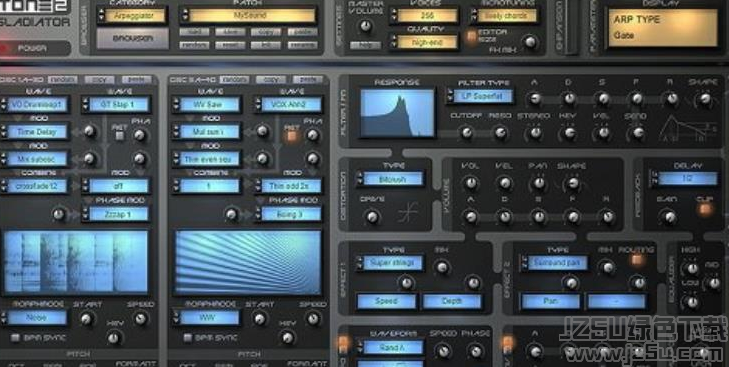This screenshot has width=729, height=367.
Task: Click the oscillator 2 waveform display
Action: coord(248,262)
